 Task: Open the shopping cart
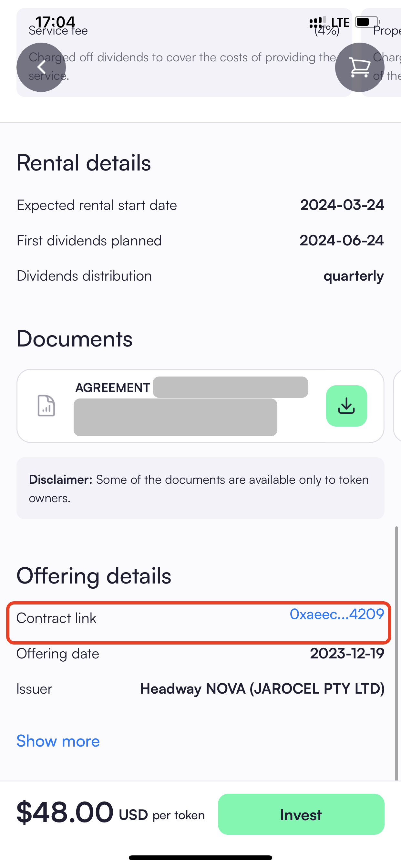coord(359,67)
